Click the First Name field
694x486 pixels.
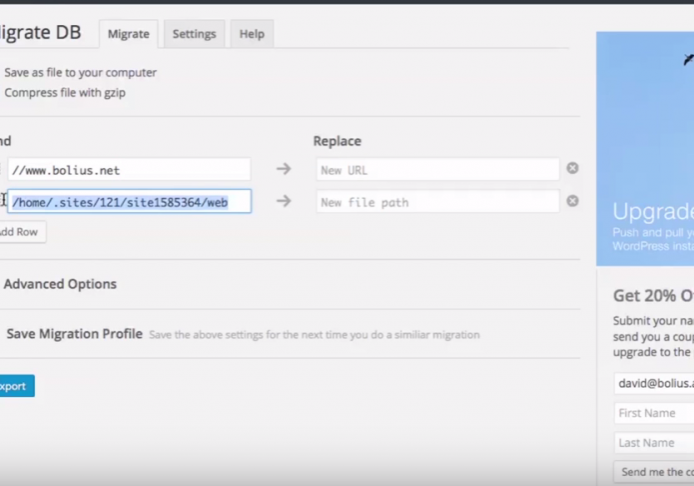click(x=654, y=413)
